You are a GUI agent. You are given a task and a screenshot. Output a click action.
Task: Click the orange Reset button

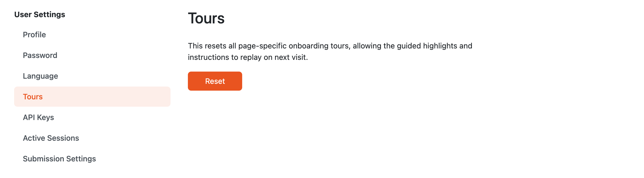(x=215, y=81)
